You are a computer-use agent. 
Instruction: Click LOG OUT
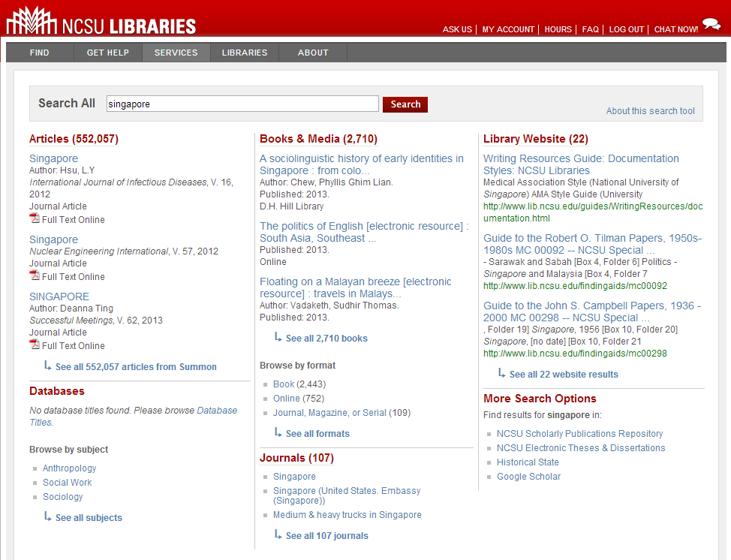click(626, 29)
